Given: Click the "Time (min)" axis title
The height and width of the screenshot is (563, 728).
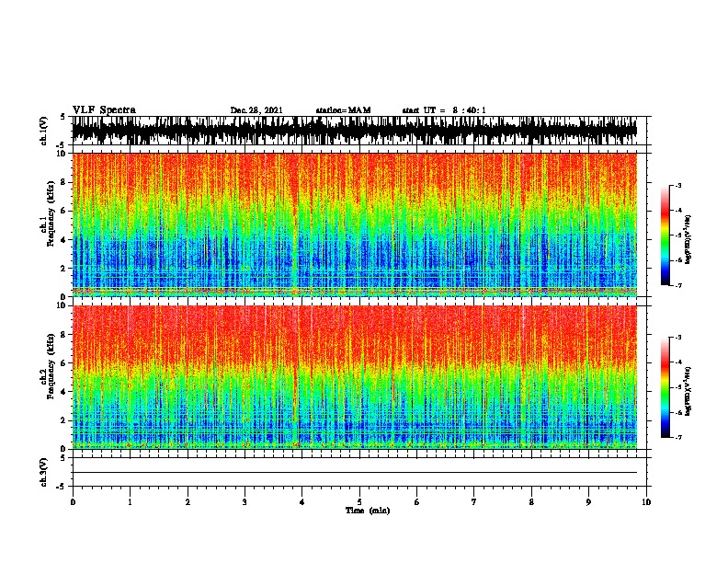Looking at the screenshot, I should coord(368,511).
